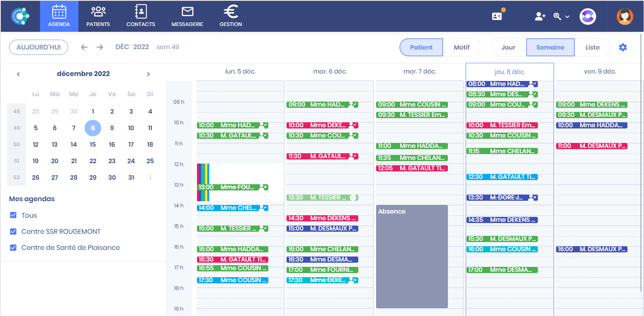The height and width of the screenshot is (316, 644).
Task: Open the Contacts address book icon
Action: [141, 12]
